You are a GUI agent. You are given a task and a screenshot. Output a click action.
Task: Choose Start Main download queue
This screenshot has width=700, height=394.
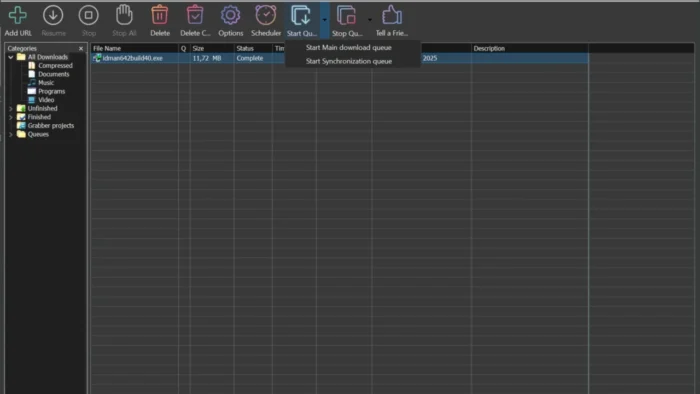point(349,48)
